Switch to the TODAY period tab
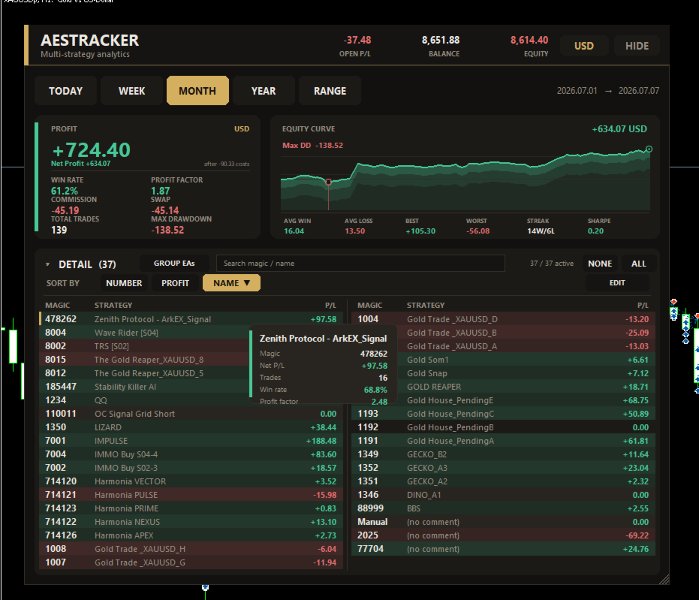The height and width of the screenshot is (600, 699). point(66,91)
